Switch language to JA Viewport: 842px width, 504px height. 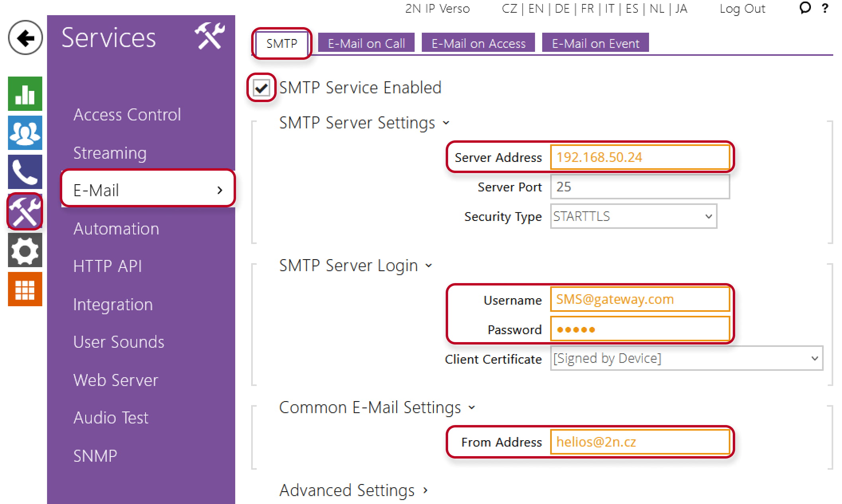[681, 9]
